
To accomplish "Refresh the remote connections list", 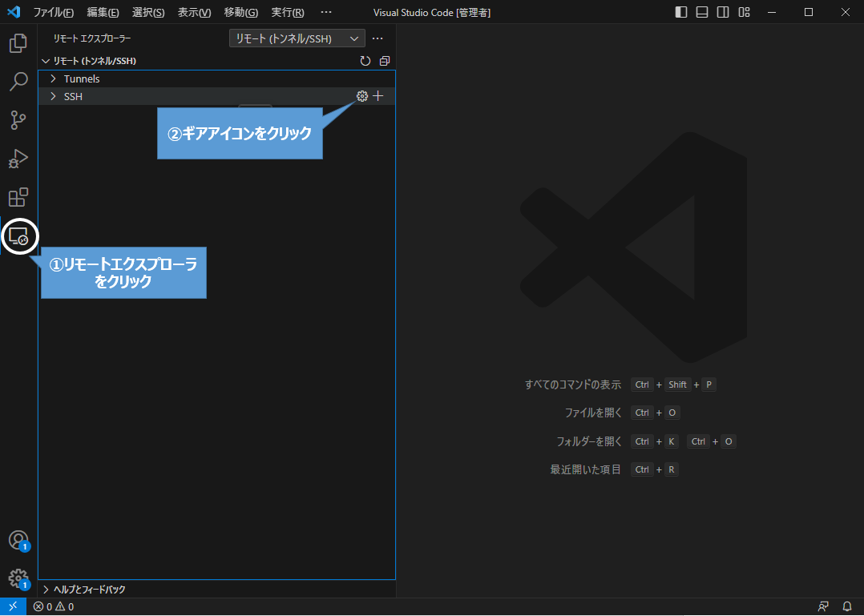I will point(365,60).
